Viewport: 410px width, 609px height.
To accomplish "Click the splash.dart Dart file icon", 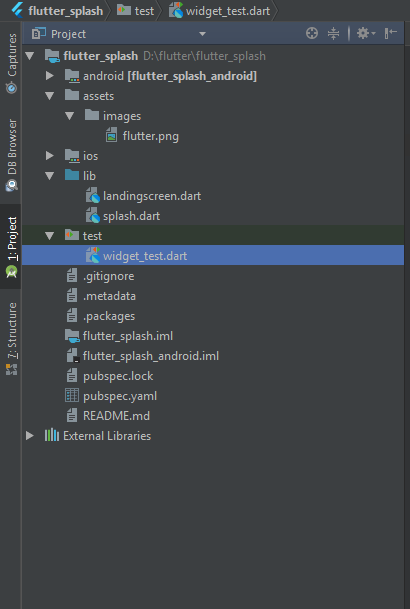I will pos(93,215).
